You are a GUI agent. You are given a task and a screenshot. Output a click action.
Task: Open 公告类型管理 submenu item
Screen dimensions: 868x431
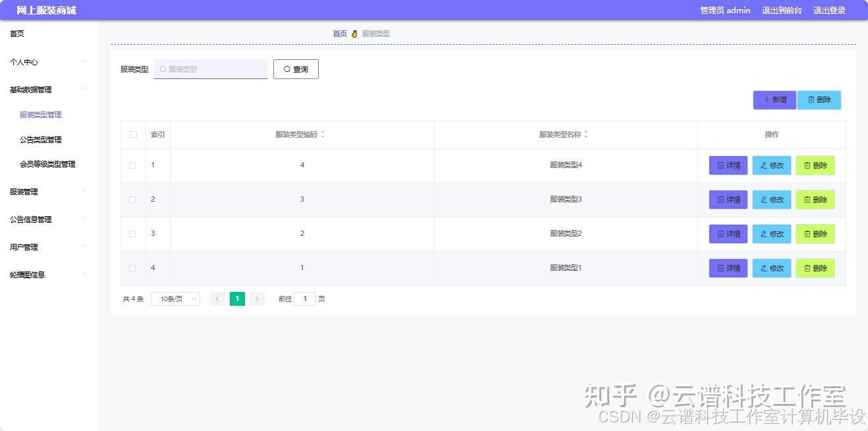tap(41, 140)
